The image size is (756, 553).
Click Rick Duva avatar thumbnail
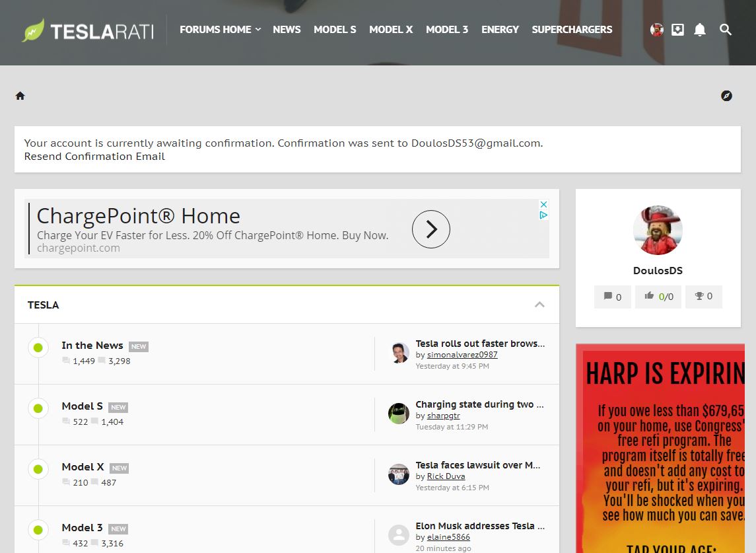coord(399,474)
